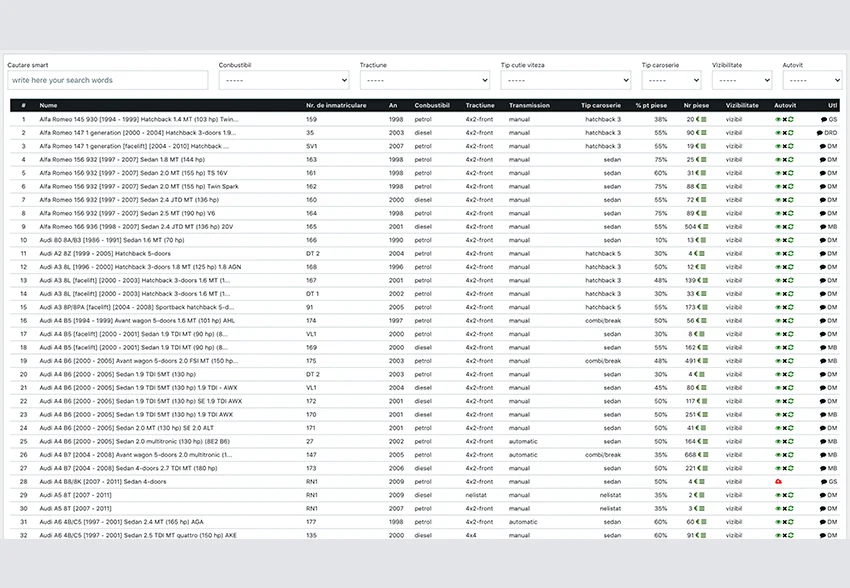The image size is (850, 588).
Task: Toggle the green eye icon in row 29
Action: point(778,495)
